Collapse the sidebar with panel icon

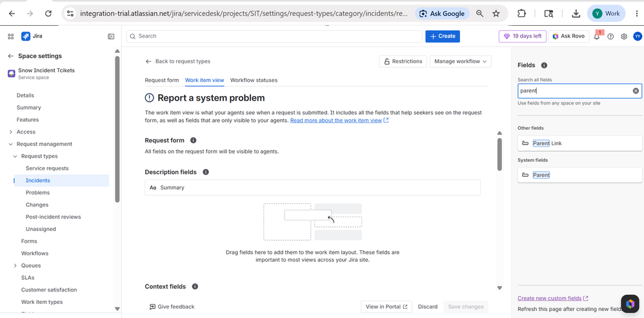point(111,36)
